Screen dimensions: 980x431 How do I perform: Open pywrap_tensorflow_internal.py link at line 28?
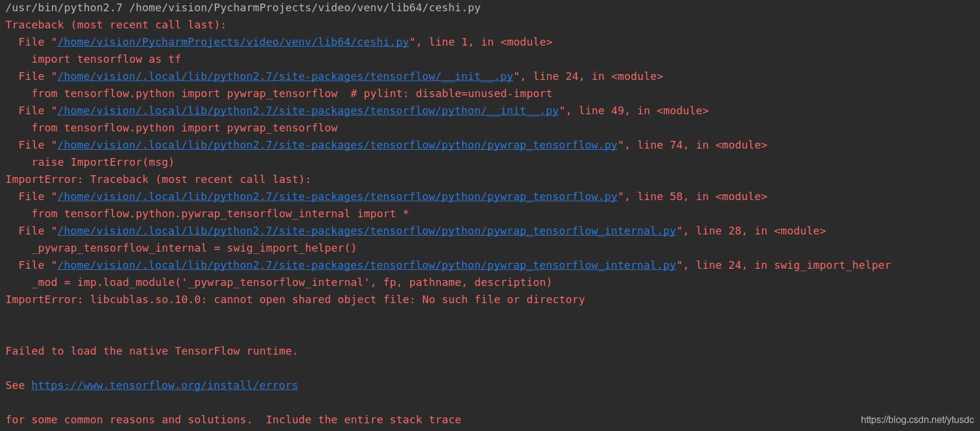pyautogui.click(x=367, y=231)
